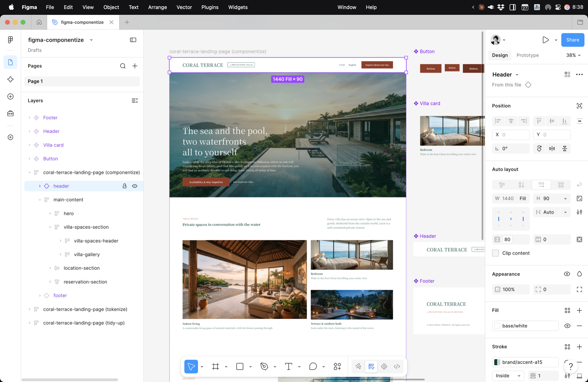The image size is (588, 382).
Task: Align top in Position panel
Action: pos(539,121)
